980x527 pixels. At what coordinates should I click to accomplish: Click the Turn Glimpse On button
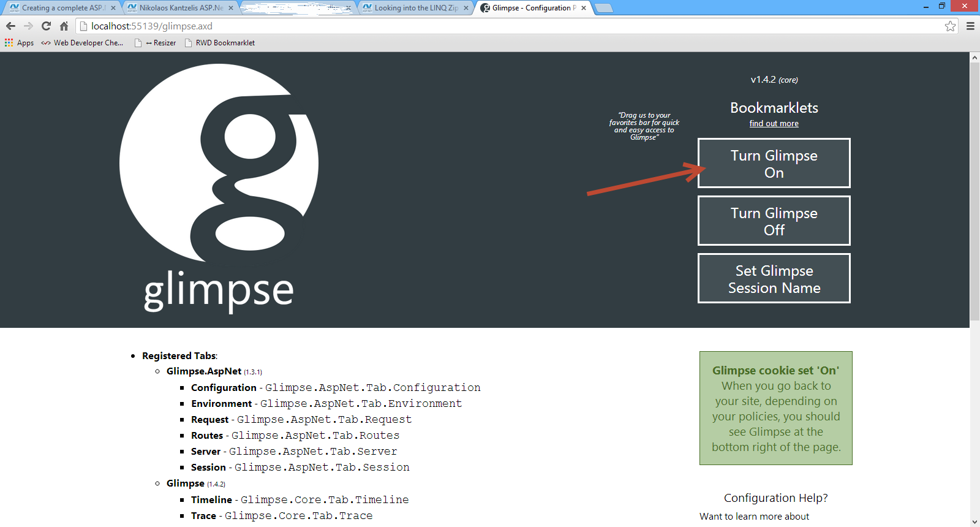click(x=774, y=163)
